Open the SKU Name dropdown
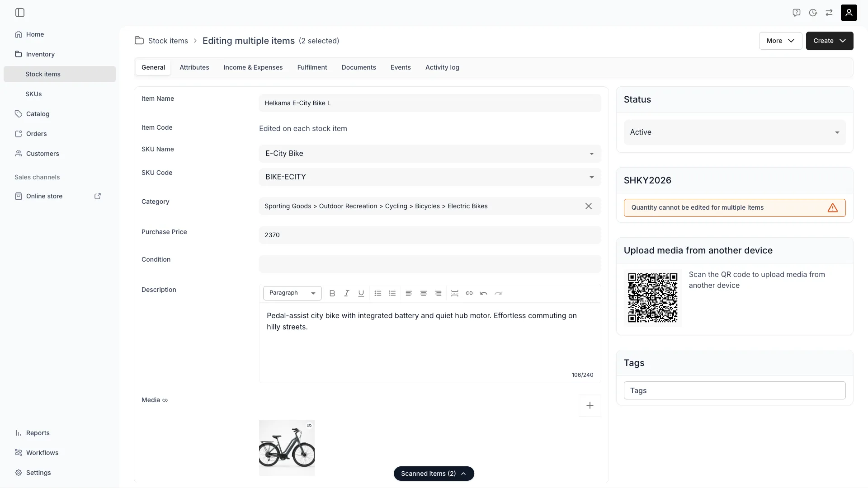The width and height of the screenshot is (868, 488). (x=430, y=154)
